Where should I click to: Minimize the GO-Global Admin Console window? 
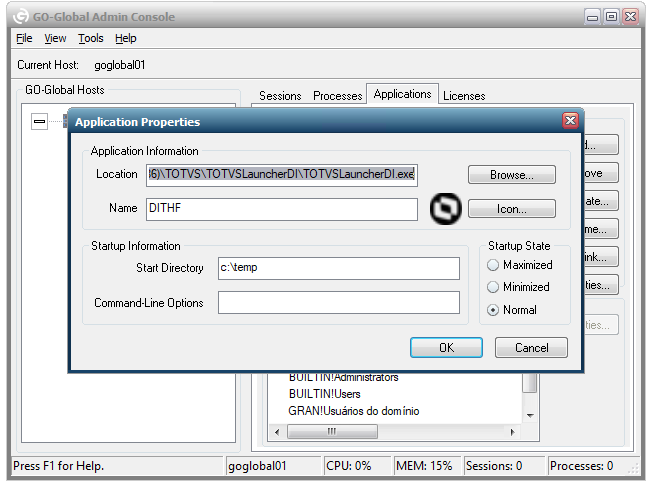click(592, 17)
